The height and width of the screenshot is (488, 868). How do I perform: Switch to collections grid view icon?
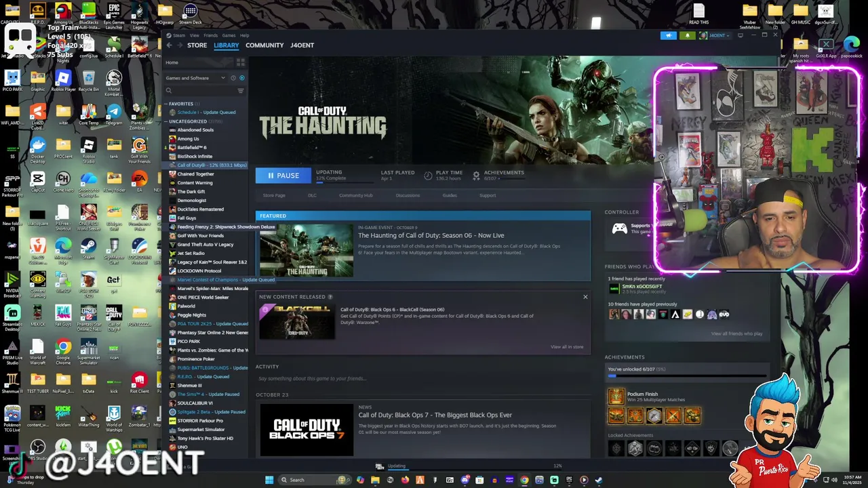click(241, 63)
